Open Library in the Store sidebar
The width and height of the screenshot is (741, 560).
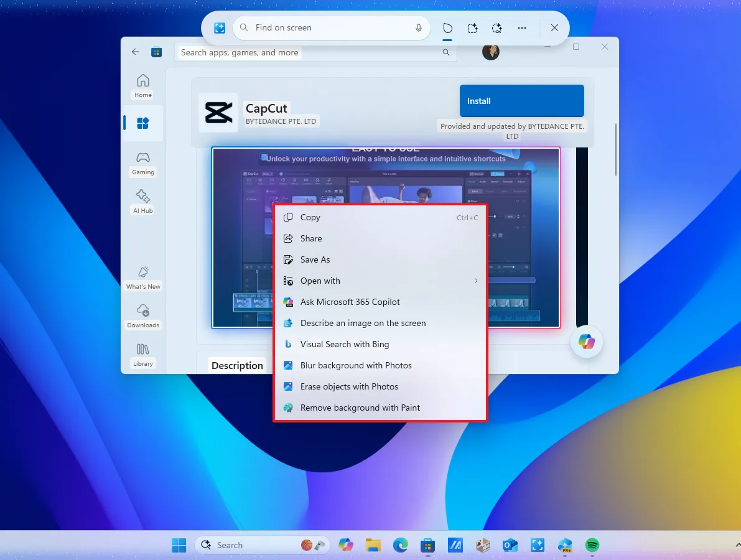point(142,353)
